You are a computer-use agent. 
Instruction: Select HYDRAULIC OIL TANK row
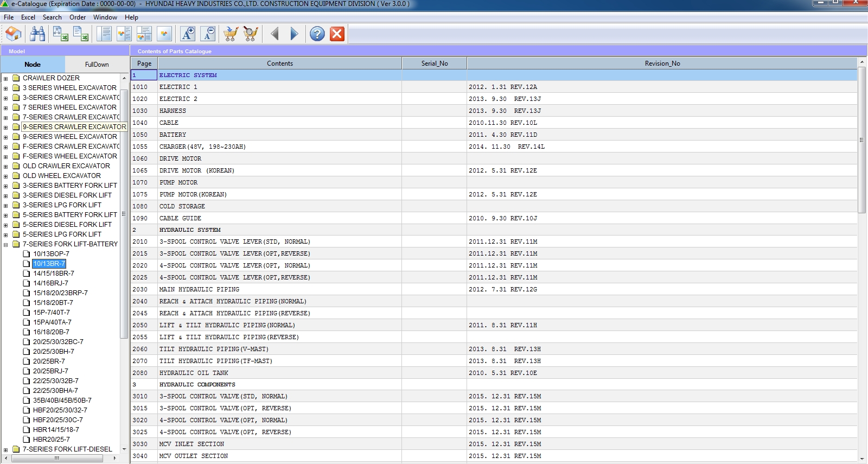494,373
